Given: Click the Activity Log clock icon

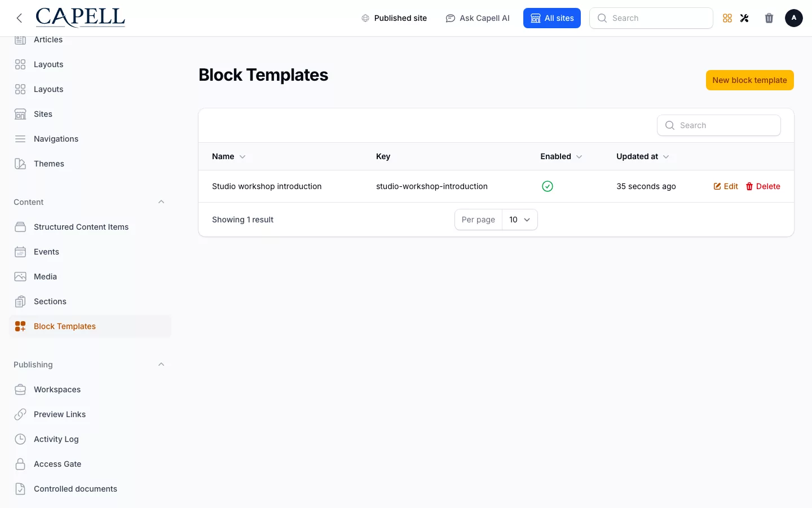Looking at the screenshot, I should [x=20, y=439].
